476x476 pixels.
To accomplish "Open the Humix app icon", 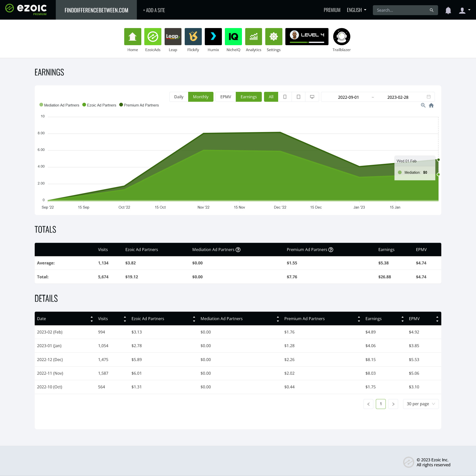I will point(213,36).
